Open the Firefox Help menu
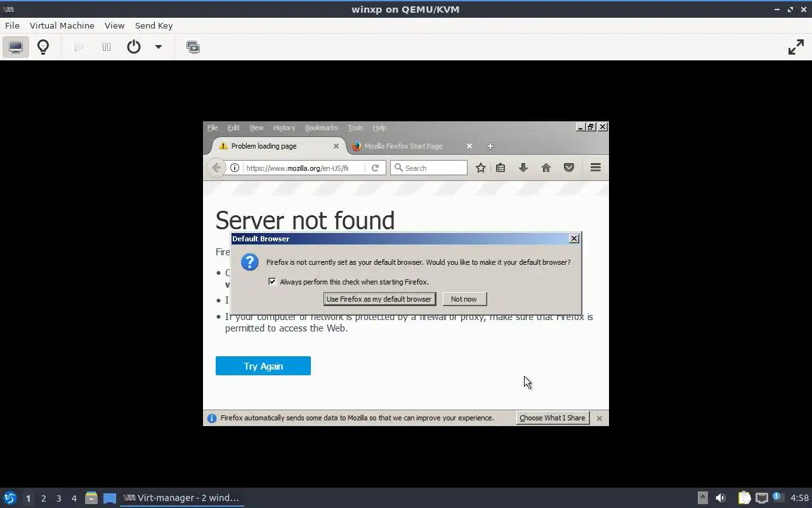812x508 pixels. (x=379, y=128)
